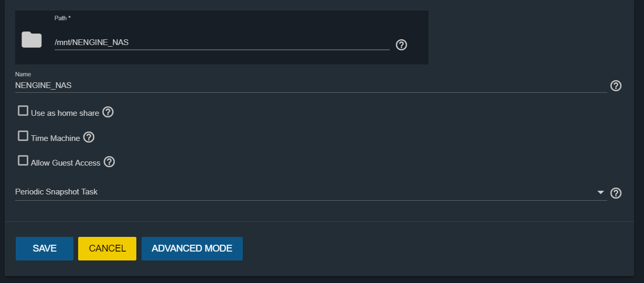Image resolution: width=644 pixels, height=283 pixels.
Task: View help for Allow Guest Access
Action: [x=109, y=162]
